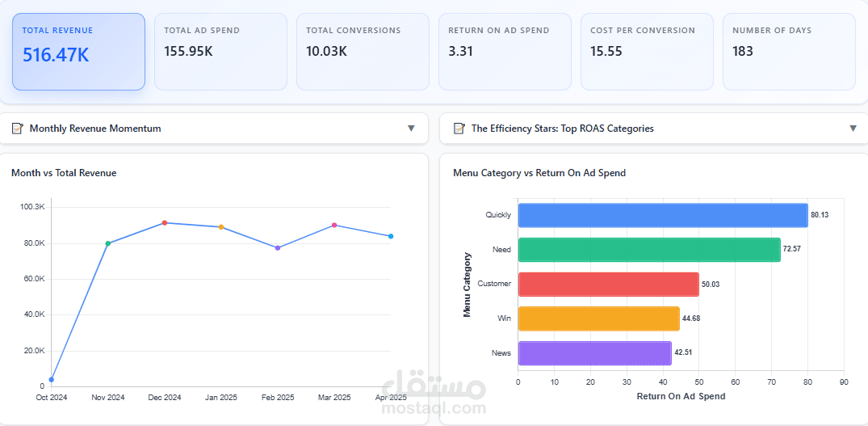
Task: Click the Win category axis label
Action: point(505,318)
